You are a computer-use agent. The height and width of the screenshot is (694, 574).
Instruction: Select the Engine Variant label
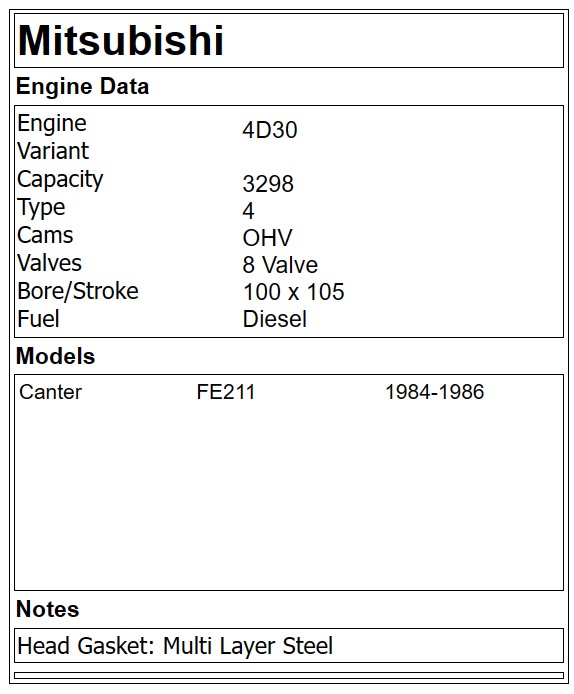pos(53,137)
